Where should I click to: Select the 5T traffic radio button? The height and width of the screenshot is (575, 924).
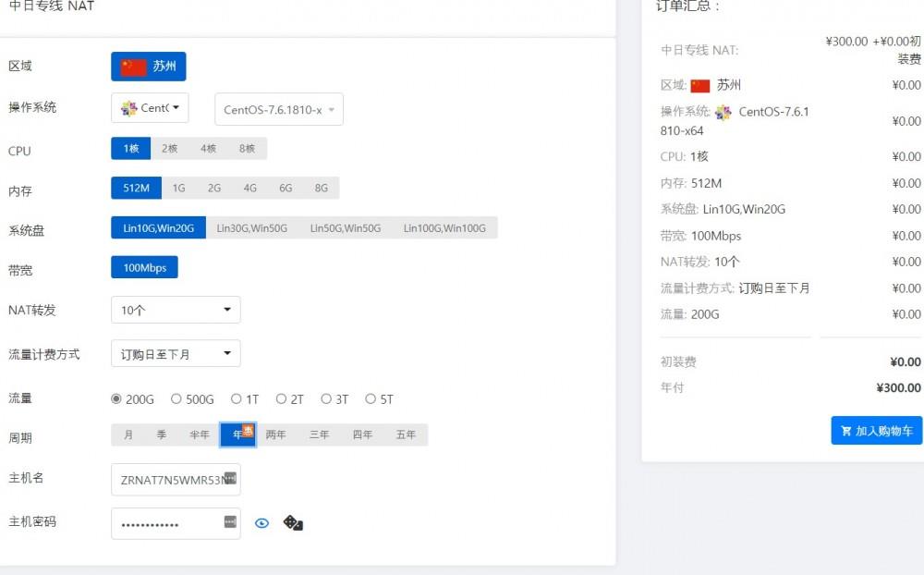(x=371, y=399)
